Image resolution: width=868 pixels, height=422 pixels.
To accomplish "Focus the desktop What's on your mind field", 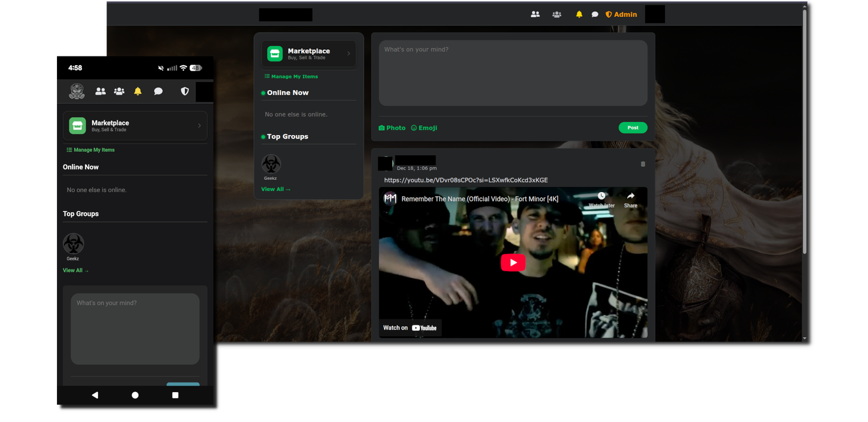I will click(x=513, y=73).
